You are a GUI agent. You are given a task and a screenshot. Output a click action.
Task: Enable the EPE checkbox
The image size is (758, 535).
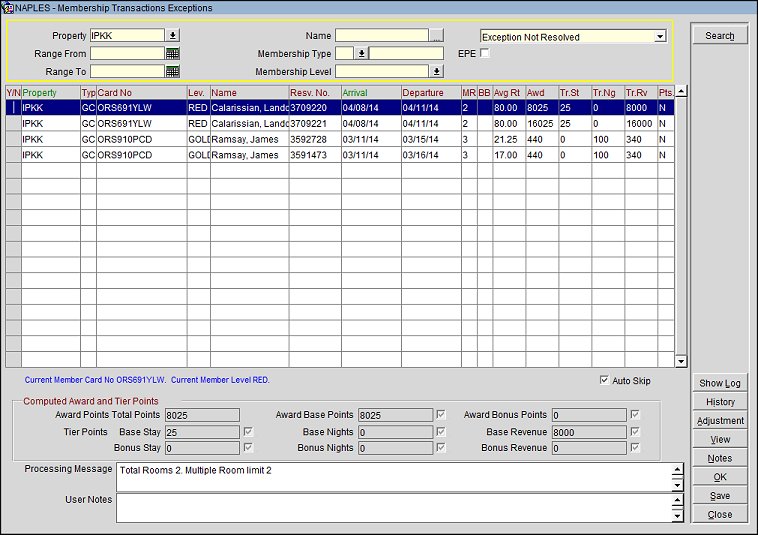pyautogui.click(x=485, y=54)
